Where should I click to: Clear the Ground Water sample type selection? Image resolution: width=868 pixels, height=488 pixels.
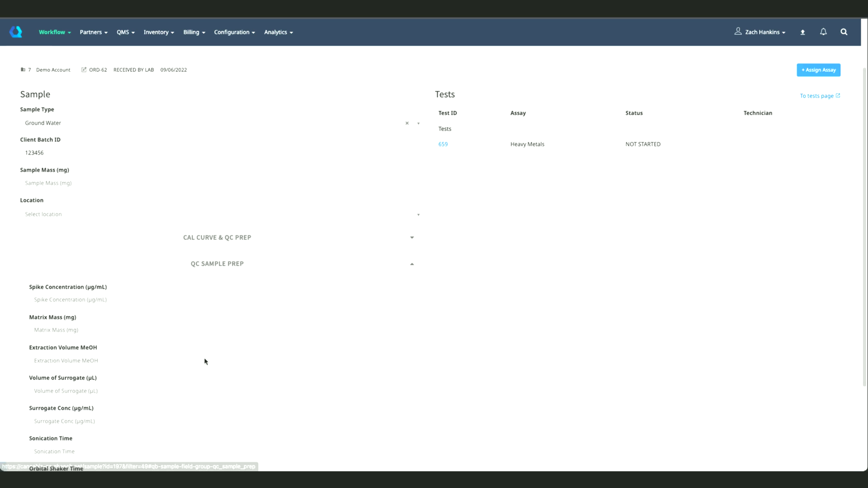(407, 123)
